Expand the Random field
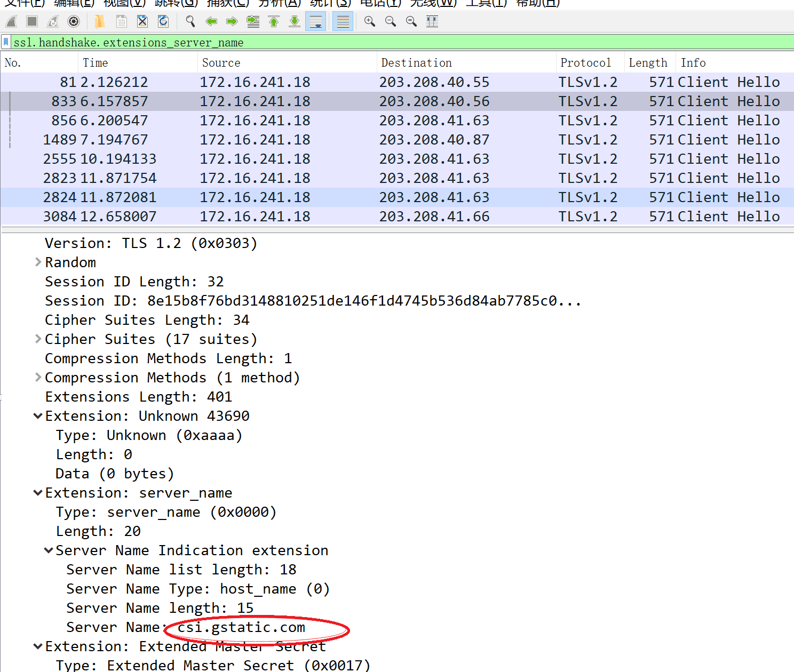 click(38, 262)
